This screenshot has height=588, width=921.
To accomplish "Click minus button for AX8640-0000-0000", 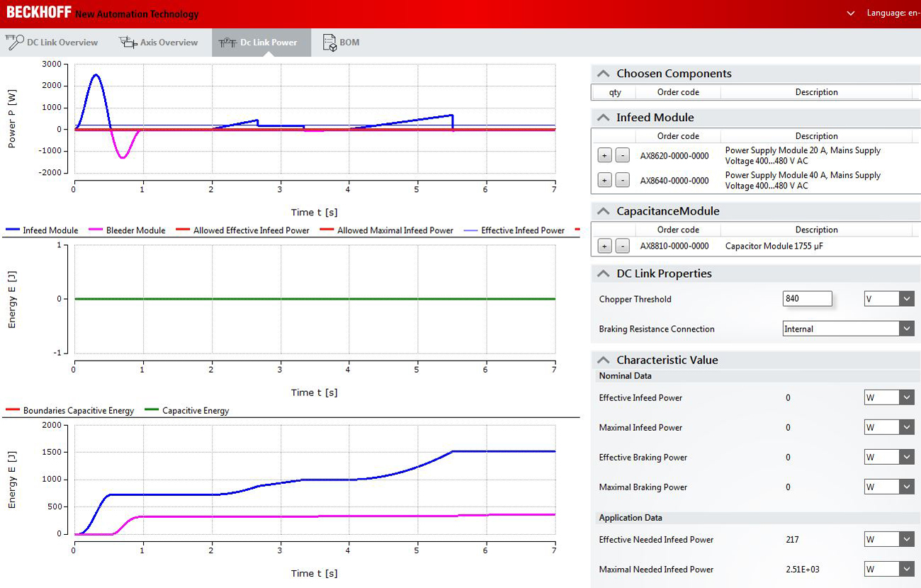I will [x=622, y=180].
